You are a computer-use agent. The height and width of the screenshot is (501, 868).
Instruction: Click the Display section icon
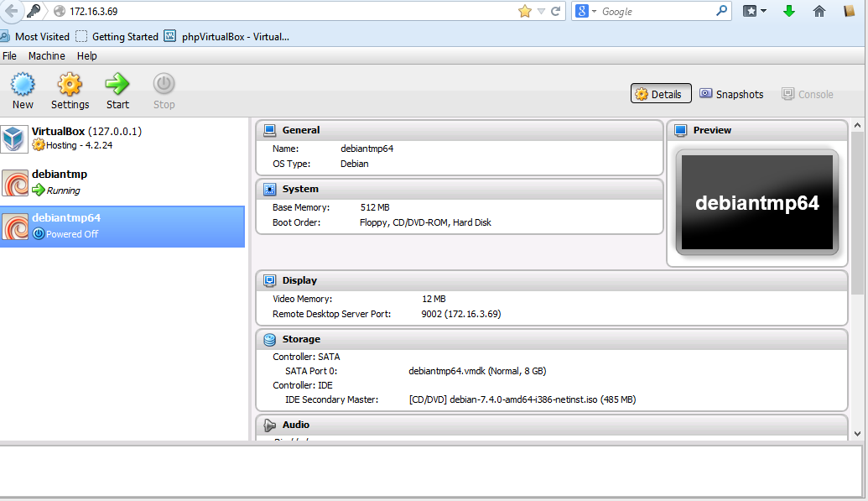tap(269, 280)
